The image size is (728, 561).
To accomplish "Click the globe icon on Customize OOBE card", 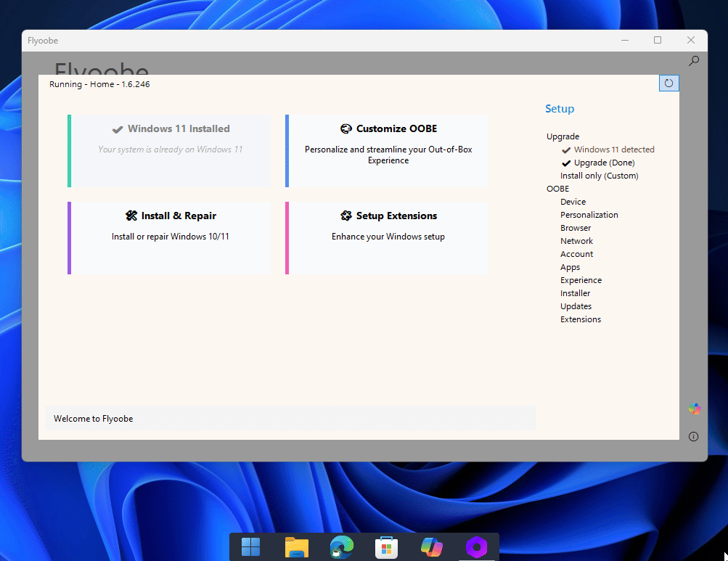I will pyautogui.click(x=345, y=128).
